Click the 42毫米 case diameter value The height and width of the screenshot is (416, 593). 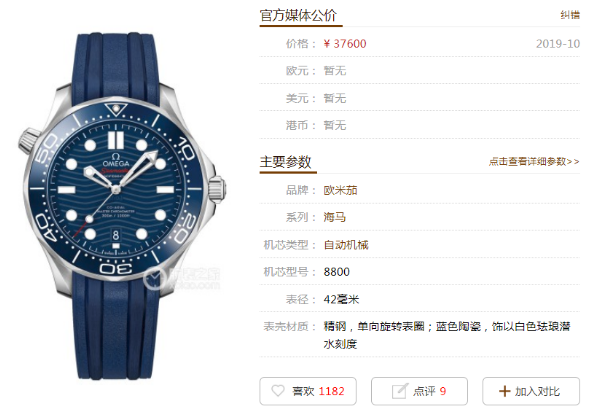click(341, 299)
